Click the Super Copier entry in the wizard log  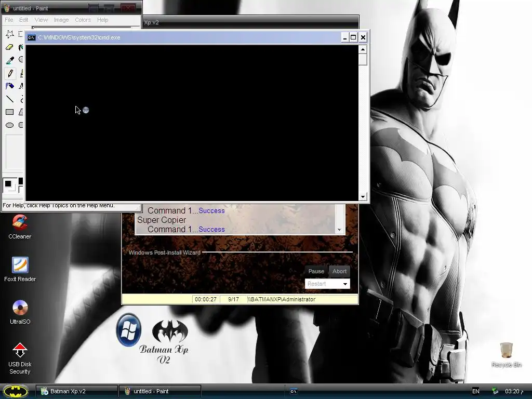(x=162, y=220)
